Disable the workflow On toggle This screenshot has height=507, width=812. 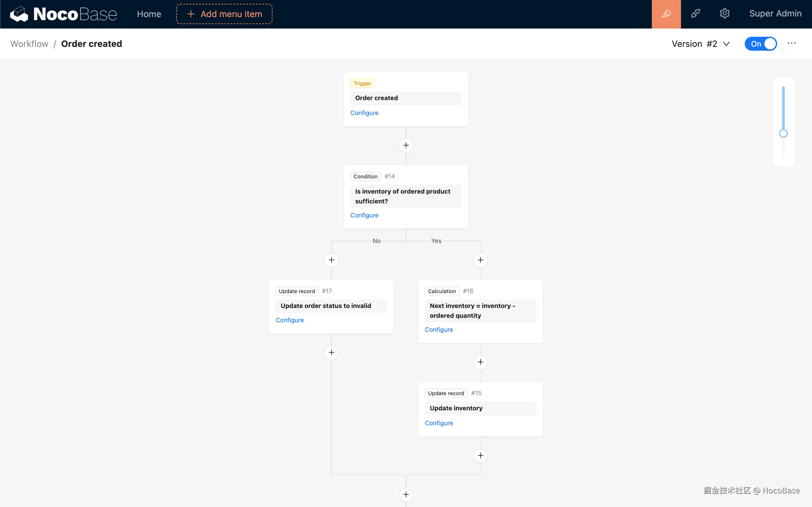(760, 44)
